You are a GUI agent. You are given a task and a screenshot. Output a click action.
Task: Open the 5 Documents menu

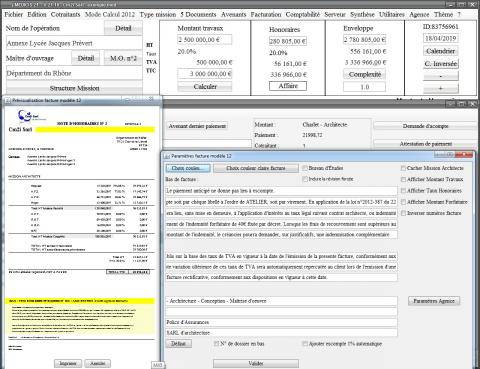point(198,15)
